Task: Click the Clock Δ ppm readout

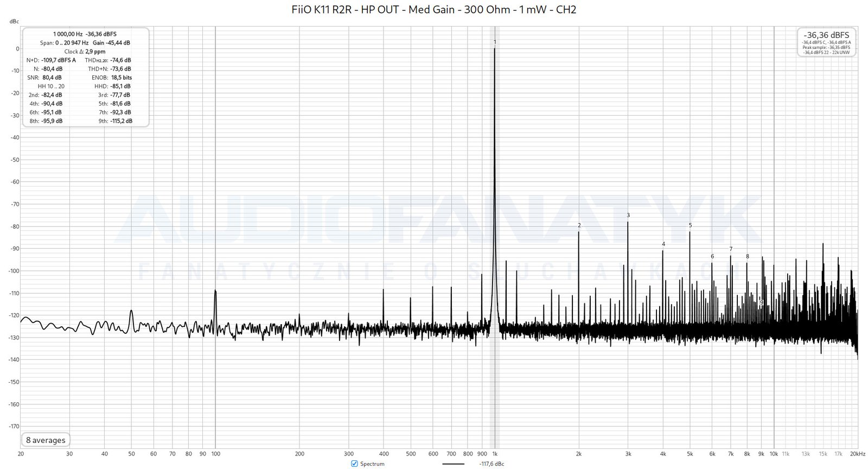Action: click(x=85, y=52)
